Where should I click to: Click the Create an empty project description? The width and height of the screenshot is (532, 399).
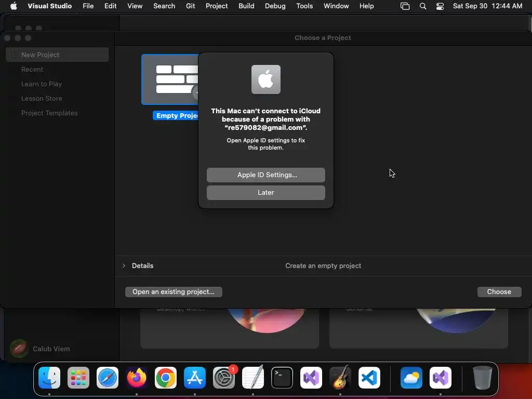[x=323, y=265]
